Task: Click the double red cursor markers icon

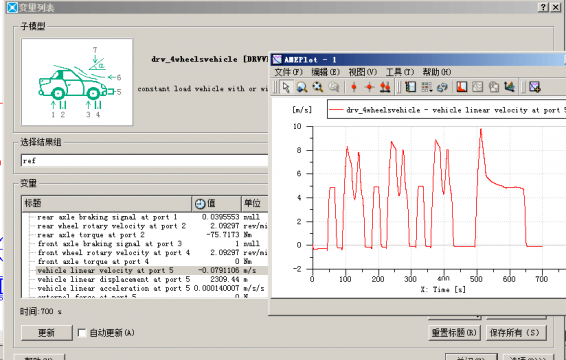Action: [x=385, y=87]
